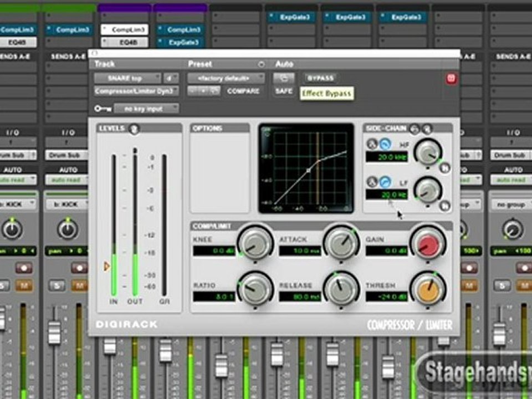Open EQ4B insert below highlighted CompLim3

tap(125, 43)
